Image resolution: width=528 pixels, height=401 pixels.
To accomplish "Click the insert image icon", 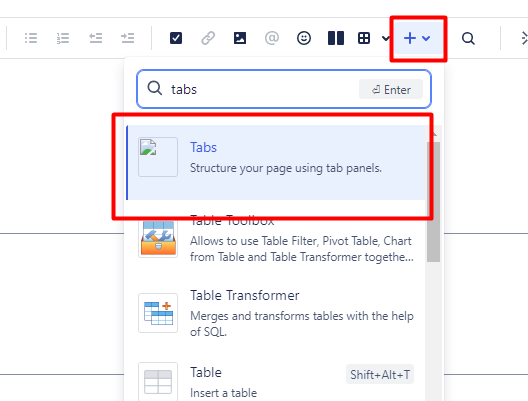I will [240, 38].
